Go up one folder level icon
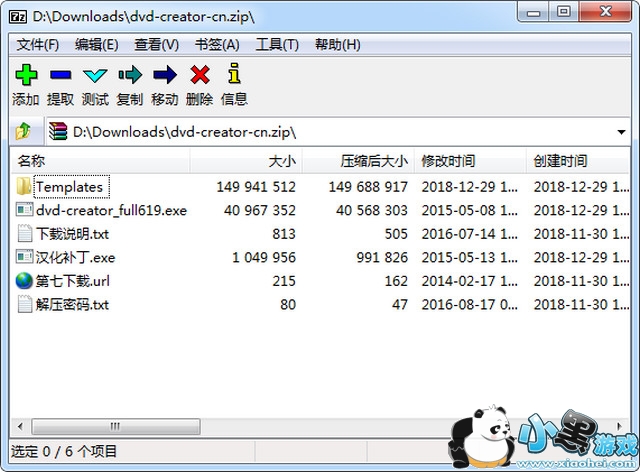The width and height of the screenshot is (640, 472). tap(23, 131)
